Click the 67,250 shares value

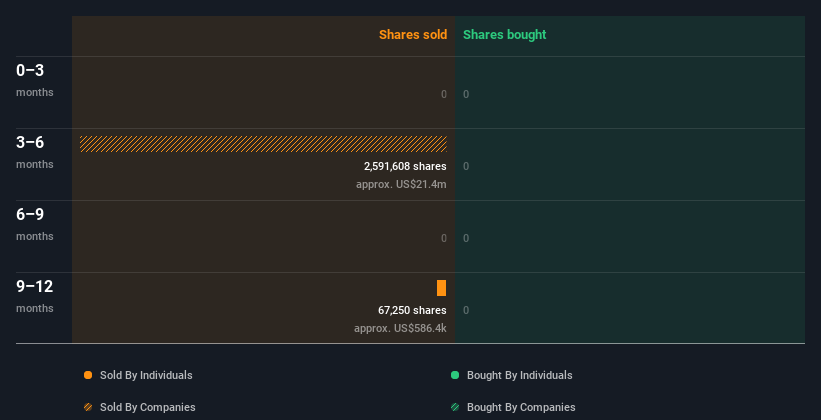pos(412,311)
